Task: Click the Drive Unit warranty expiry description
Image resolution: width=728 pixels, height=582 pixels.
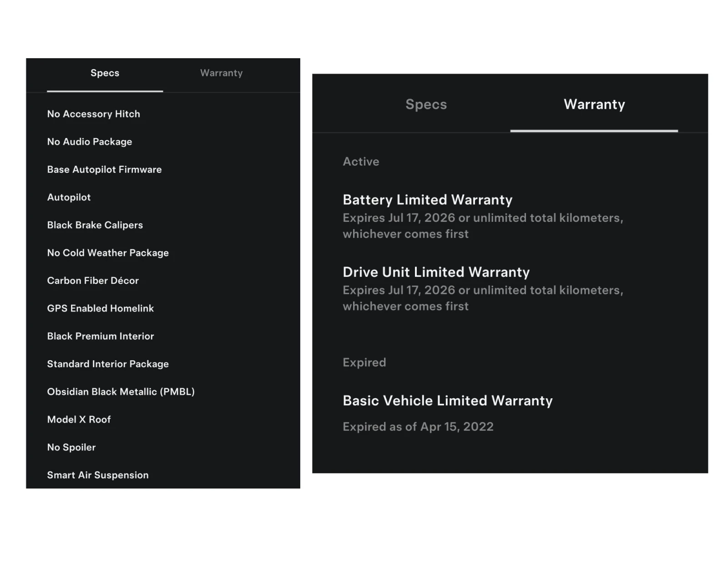Action: (x=483, y=298)
